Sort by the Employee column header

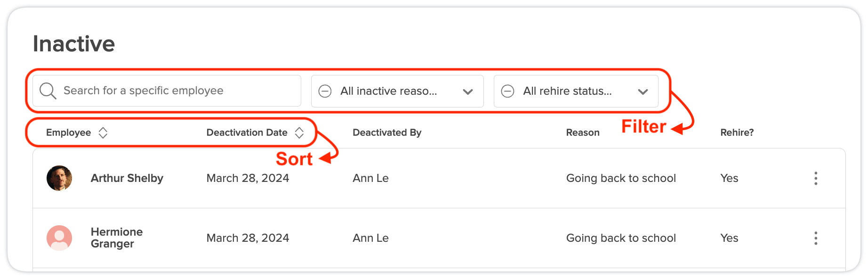click(x=69, y=133)
